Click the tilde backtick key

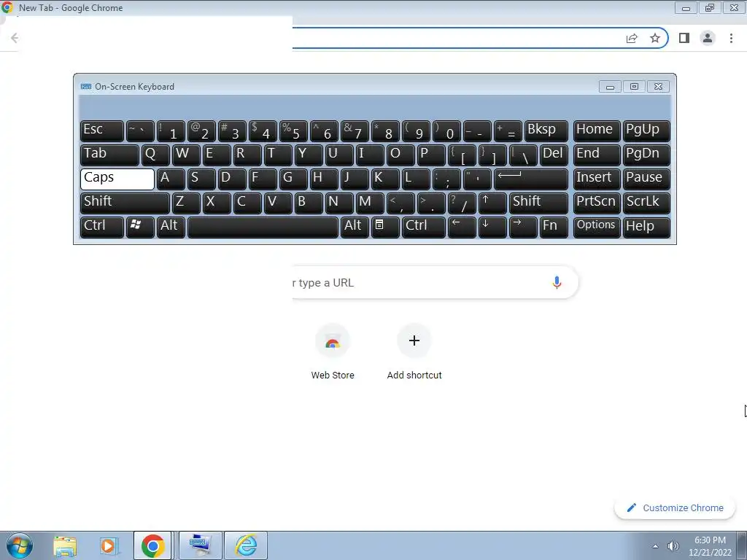[140, 131]
